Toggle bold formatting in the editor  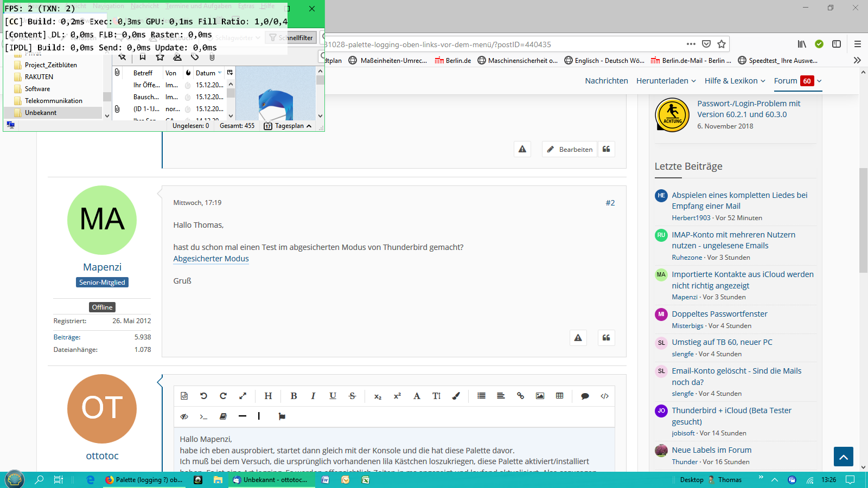(x=293, y=396)
